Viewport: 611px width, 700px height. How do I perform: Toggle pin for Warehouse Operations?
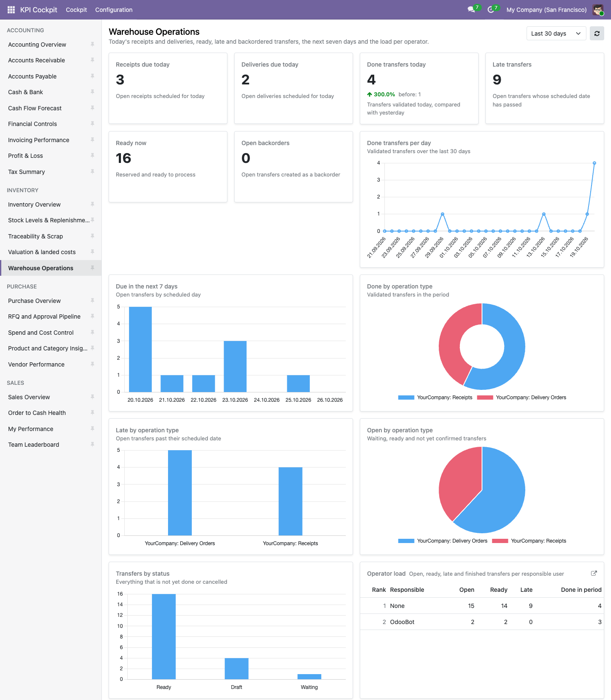[92, 268]
